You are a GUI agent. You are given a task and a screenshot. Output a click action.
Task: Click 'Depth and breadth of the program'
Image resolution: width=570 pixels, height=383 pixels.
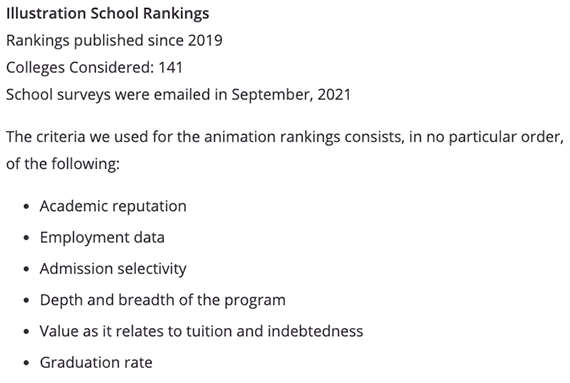[x=162, y=300]
